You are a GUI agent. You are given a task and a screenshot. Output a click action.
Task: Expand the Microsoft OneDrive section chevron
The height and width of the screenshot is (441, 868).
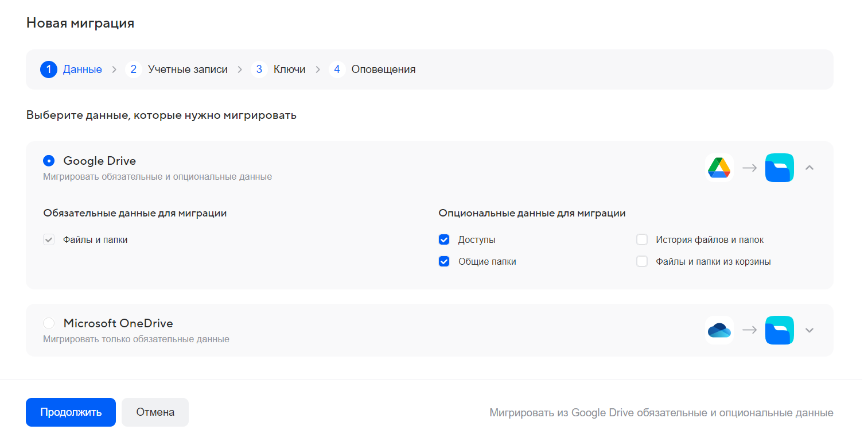[x=809, y=330]
